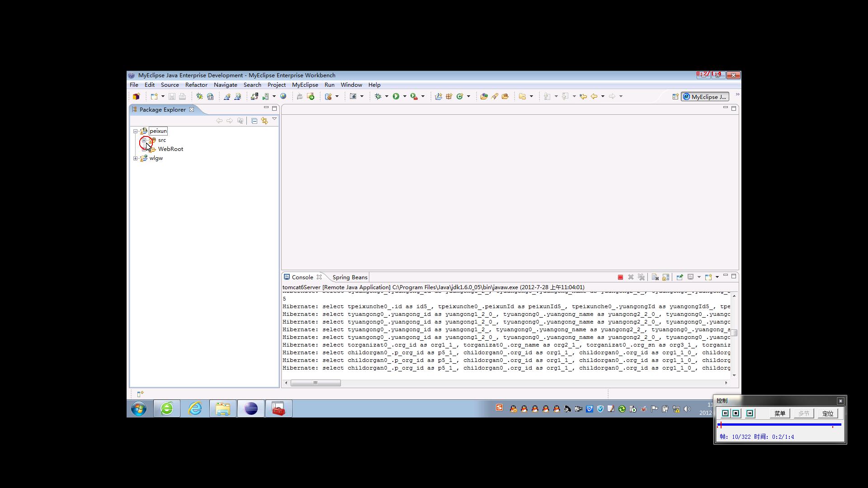
Task: Open Internet Explorer from the taskbar
Action: pos(195,409)
